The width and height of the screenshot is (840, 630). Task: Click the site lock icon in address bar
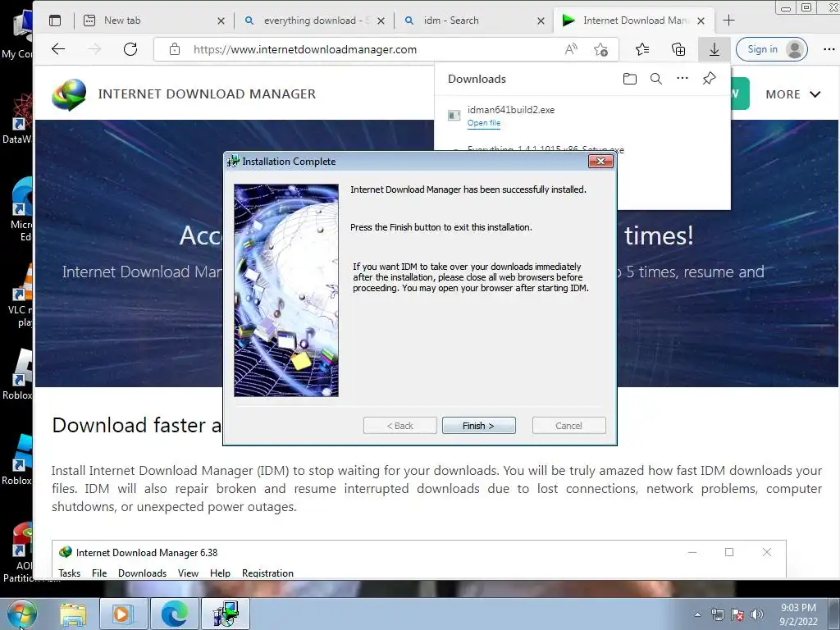pyautogui.click(x=175, y=49)
